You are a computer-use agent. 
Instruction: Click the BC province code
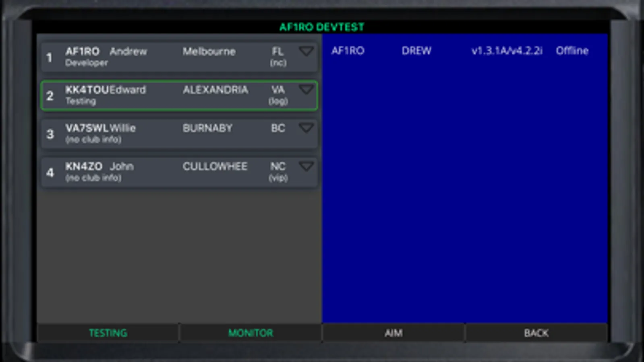(278, 128)
